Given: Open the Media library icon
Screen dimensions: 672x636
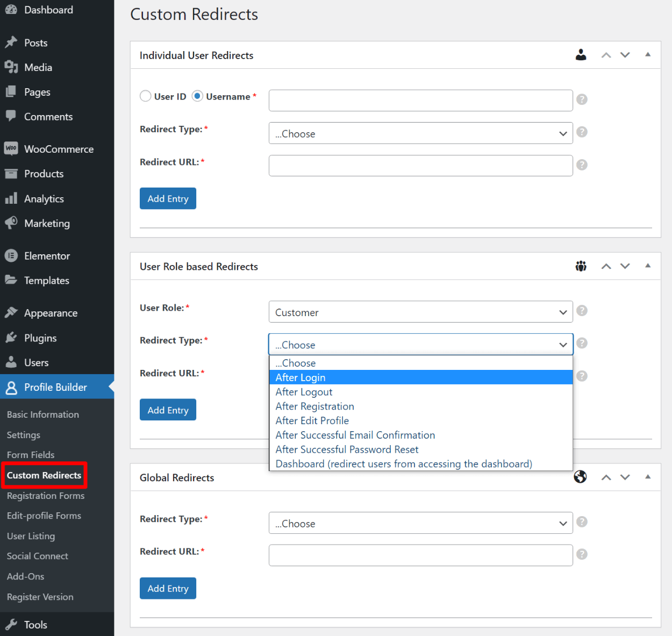Looking at the screenshot, I should [11, 67].
